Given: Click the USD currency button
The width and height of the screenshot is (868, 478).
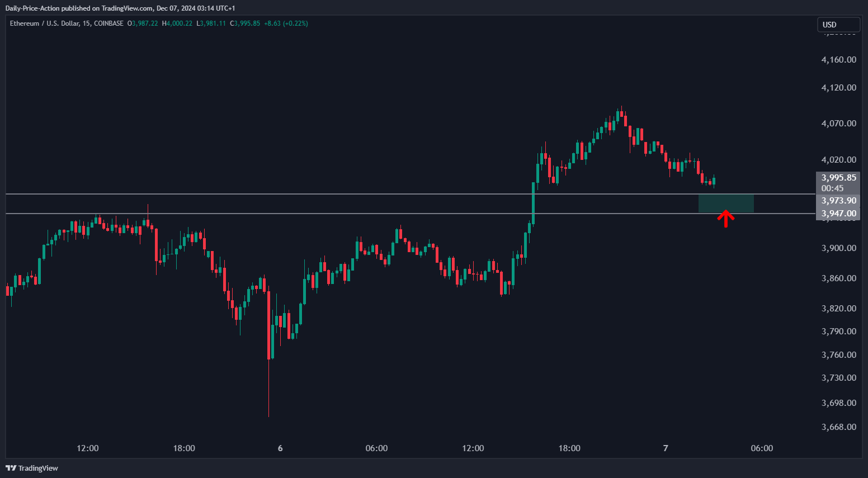Looking at the screenshot, I should 838,25.
